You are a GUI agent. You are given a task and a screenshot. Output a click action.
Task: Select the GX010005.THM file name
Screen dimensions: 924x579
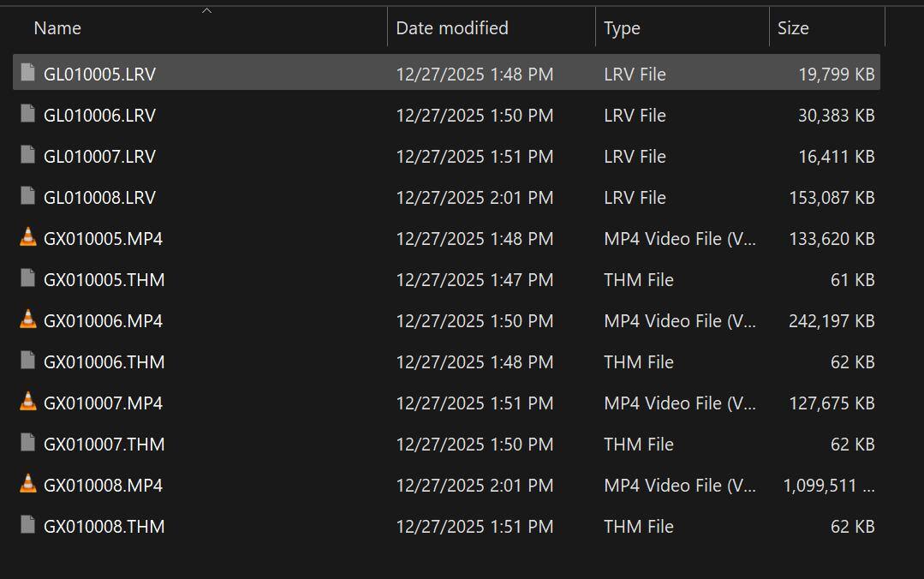[x=104, y=279]
